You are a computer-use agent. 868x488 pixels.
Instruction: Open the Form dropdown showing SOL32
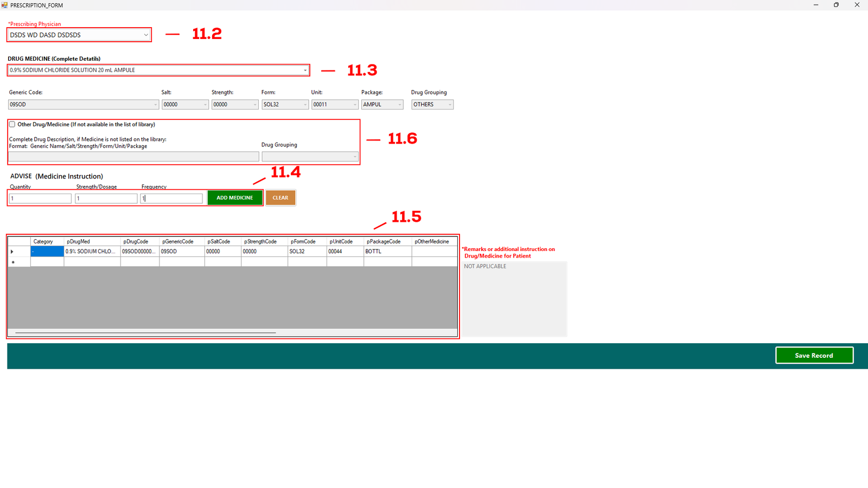click(x=305, y=105)
